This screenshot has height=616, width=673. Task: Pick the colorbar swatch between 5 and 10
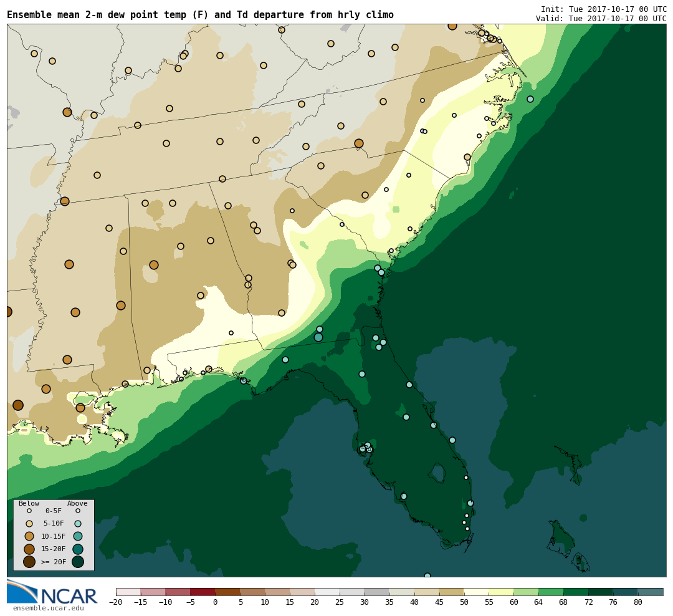(253, 592)
